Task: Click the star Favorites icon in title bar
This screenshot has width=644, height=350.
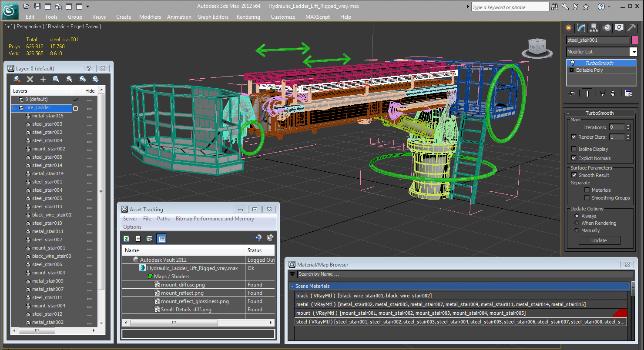Action: [x=586, y=7]
